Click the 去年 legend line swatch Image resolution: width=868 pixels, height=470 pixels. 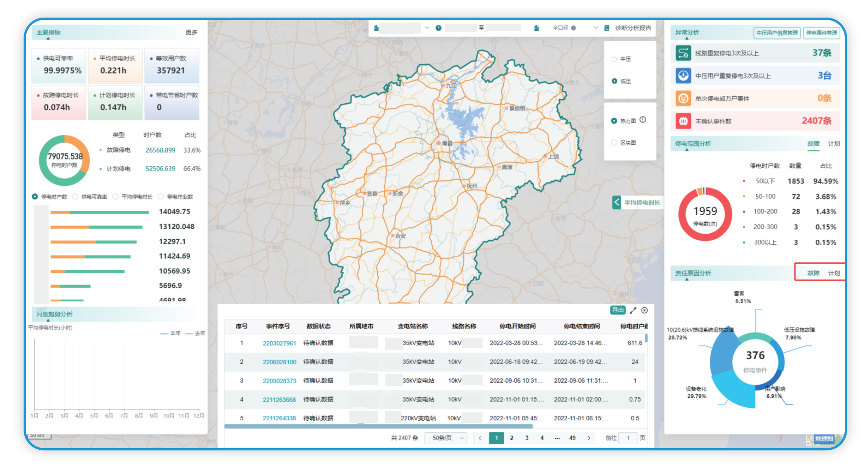coord(189,333)
